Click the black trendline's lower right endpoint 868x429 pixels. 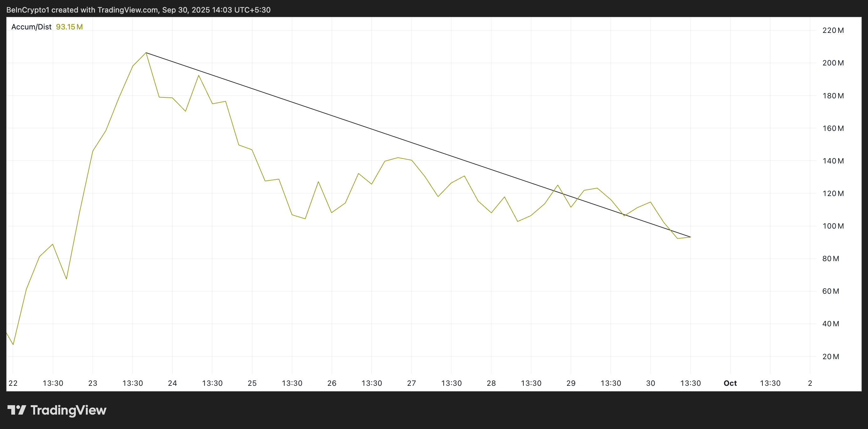690,237
